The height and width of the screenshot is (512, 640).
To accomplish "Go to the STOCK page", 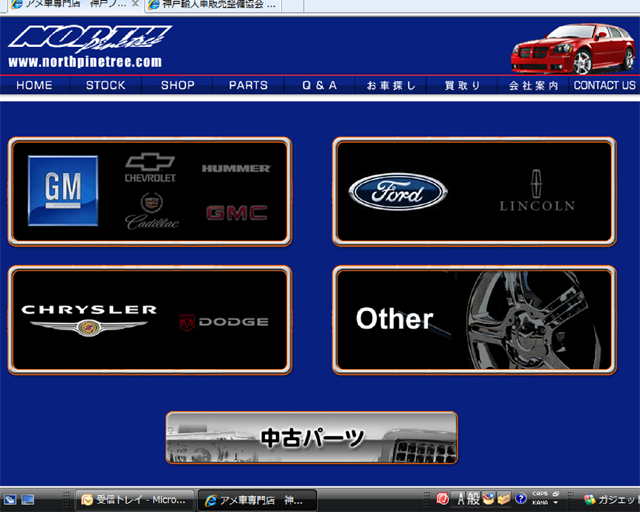I will (x=106, y=85).
